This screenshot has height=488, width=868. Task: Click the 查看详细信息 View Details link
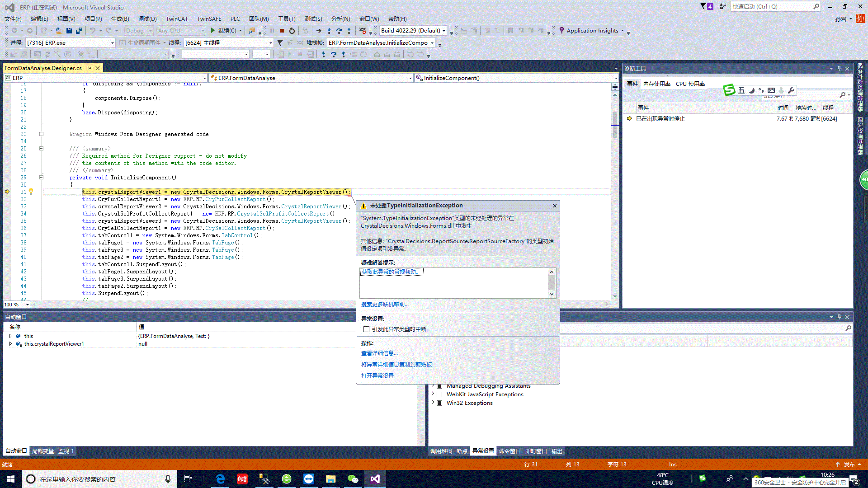point(379,353)
